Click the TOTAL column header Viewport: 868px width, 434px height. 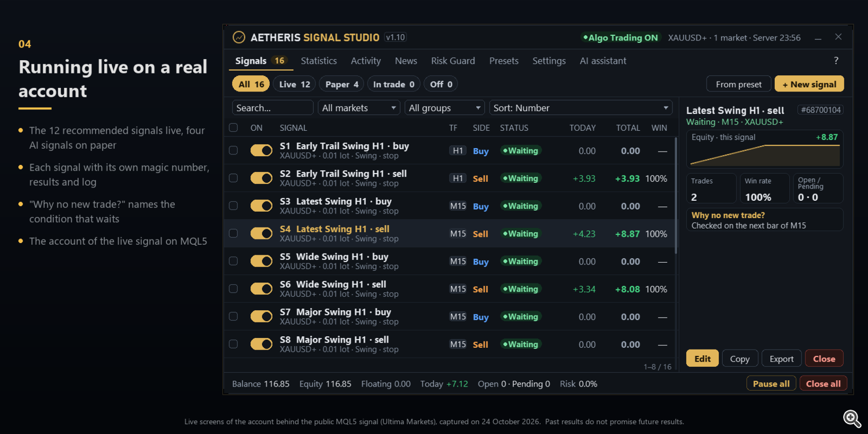point(628,128)
